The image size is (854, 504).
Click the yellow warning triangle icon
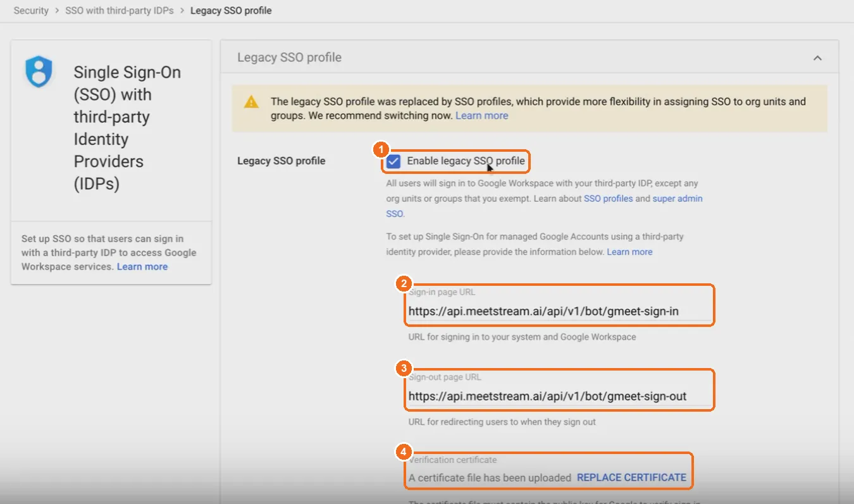[x=252, y=102]
